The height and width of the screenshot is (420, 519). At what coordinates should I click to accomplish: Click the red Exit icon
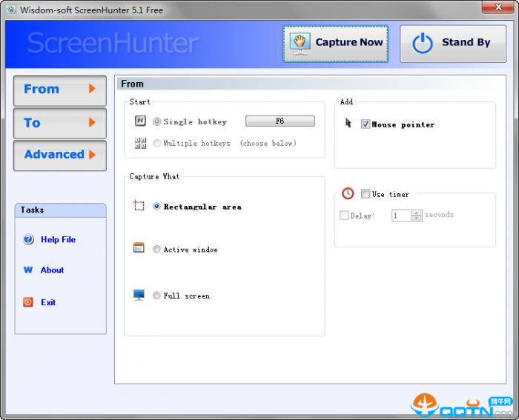pyautogui.click(x=29, y=302)
